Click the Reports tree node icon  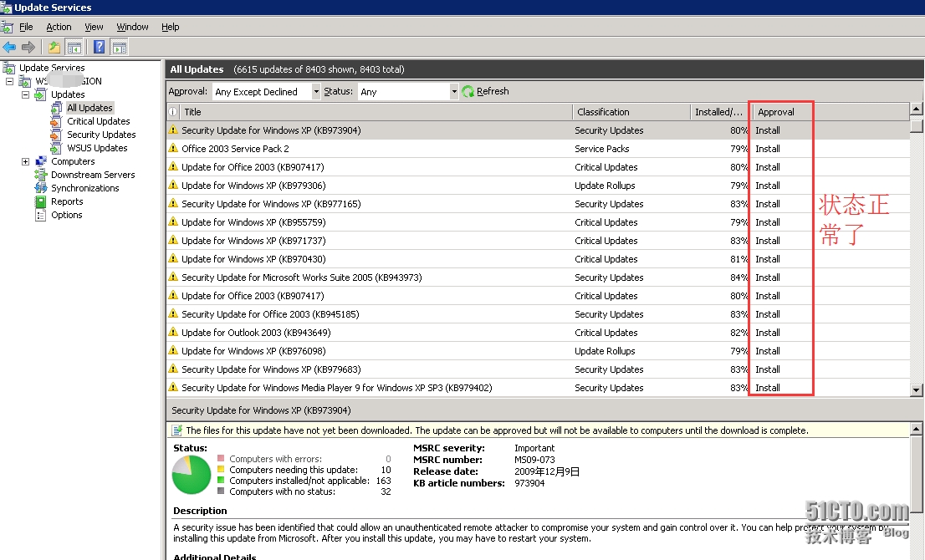(x=41, y=201)
